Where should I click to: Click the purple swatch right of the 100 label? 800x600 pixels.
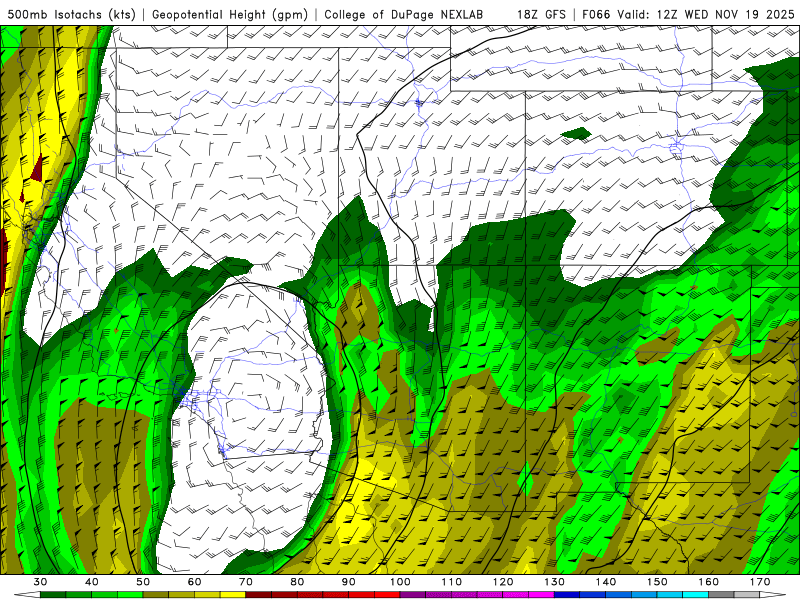(413, 595)
